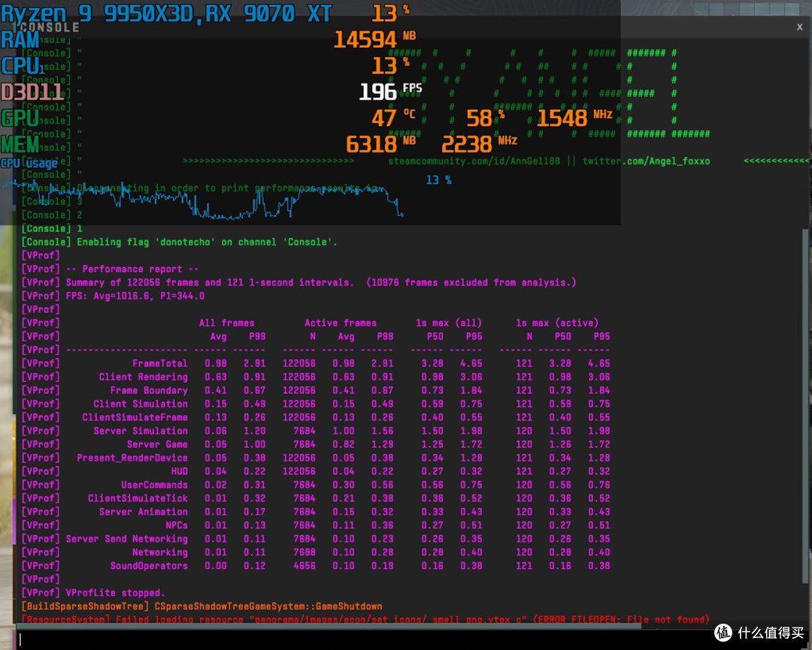Click the 'VProfLite stopped.' line
Screen dimensions: 812x650
116,593
